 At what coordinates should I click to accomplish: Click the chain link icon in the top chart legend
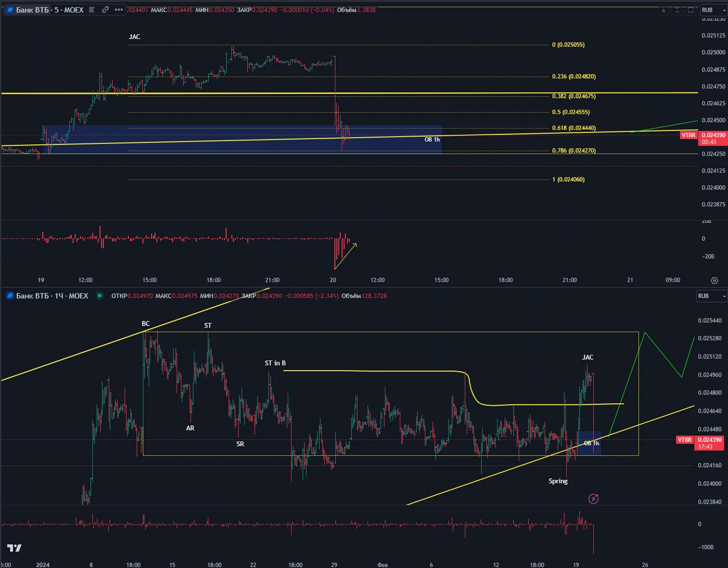(105, 10)
